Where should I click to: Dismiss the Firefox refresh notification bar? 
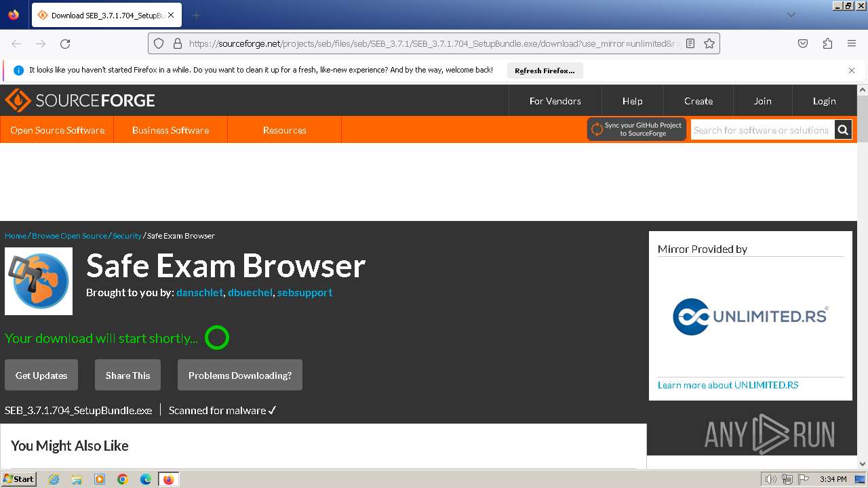(x=852, y=70)
